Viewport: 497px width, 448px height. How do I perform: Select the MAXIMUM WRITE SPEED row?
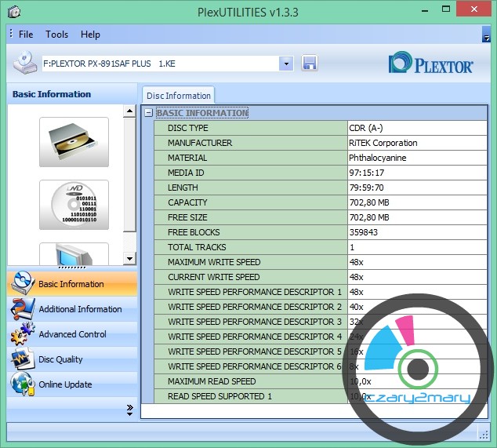[321, 262]
